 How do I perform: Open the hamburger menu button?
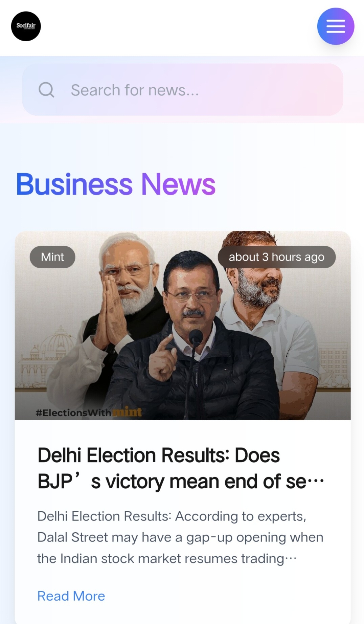click(x=336, y=26)
